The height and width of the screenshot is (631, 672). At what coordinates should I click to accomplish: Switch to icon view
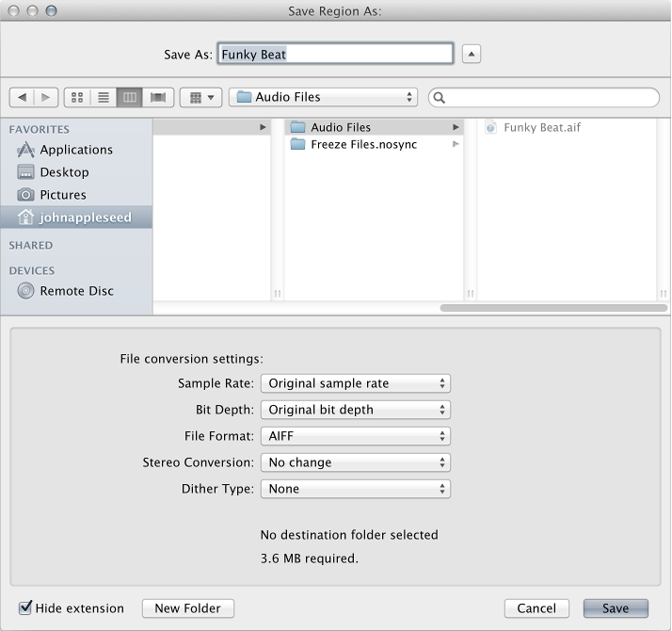tap(77, 97)
